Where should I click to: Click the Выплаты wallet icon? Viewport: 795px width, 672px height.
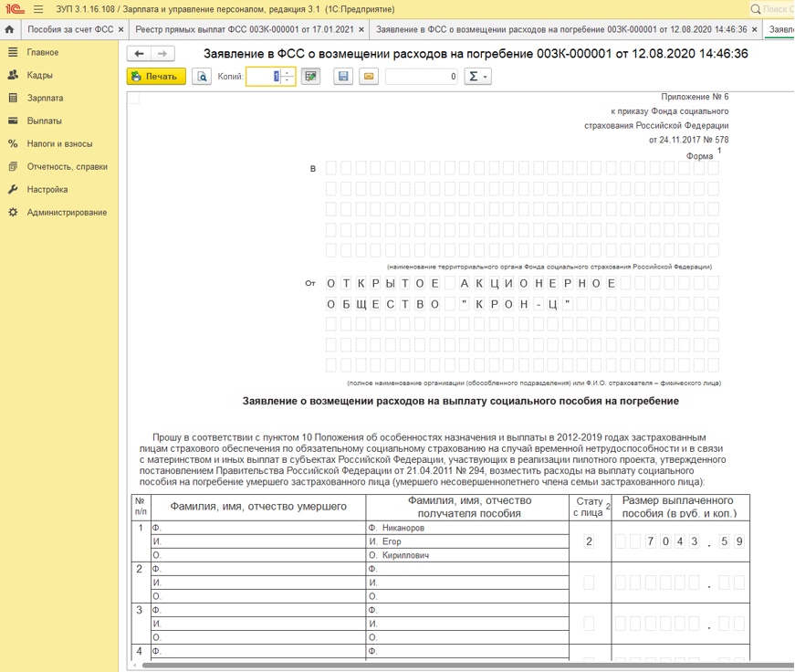click(13, 121)
